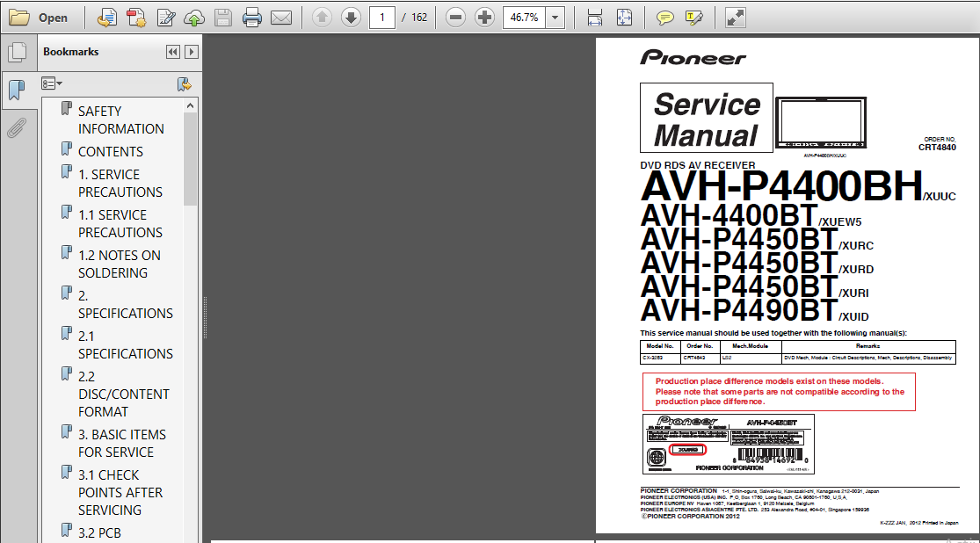Click the create PDF document icon
The width and height of the screenshot is (980, 543).
click(136, 18)
